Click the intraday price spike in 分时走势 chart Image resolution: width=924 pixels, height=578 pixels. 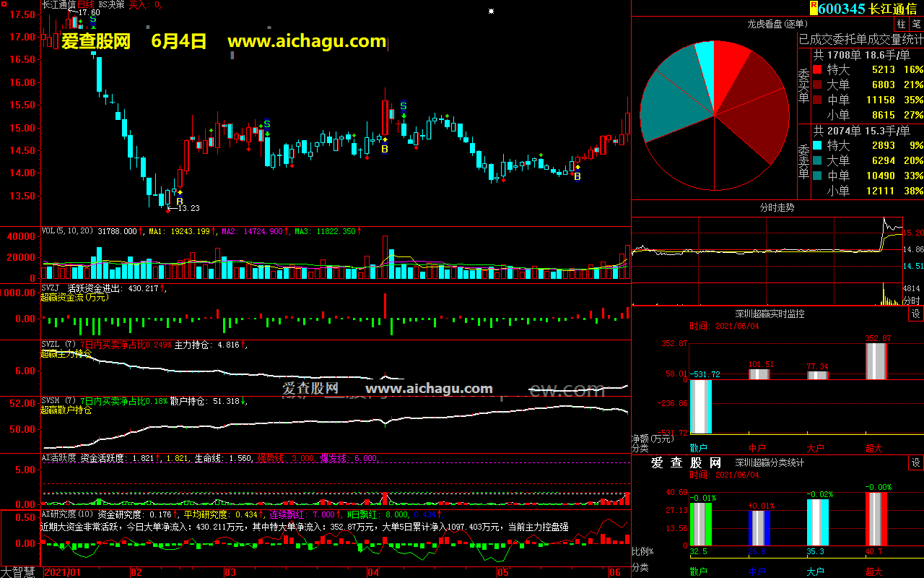coord(884,224)
